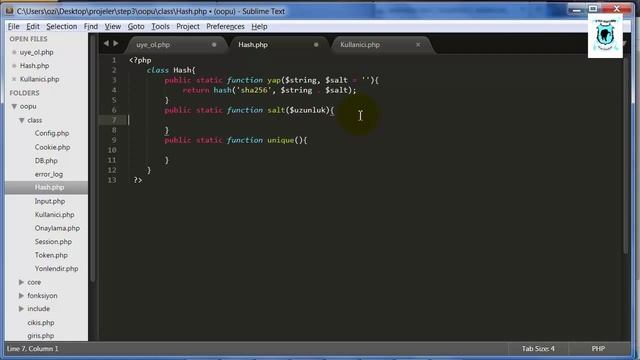
Task: Open the Goto menu
Action: point(136,27)
